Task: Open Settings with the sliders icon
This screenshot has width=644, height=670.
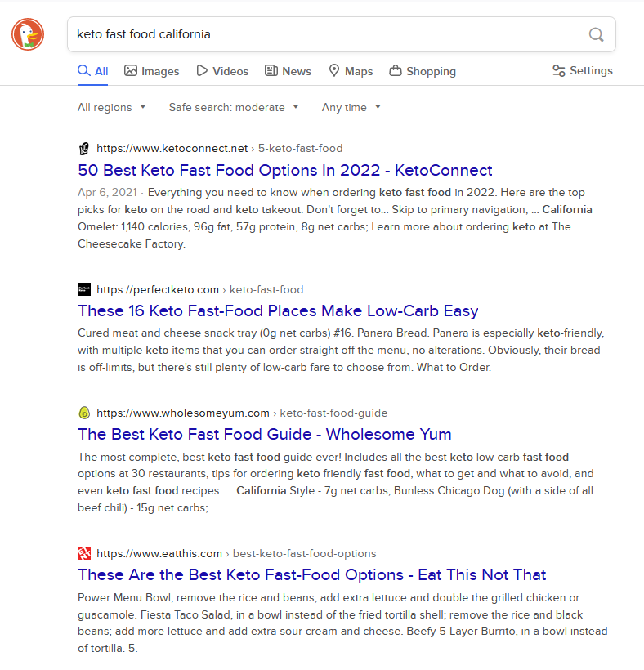Action: 582,70
